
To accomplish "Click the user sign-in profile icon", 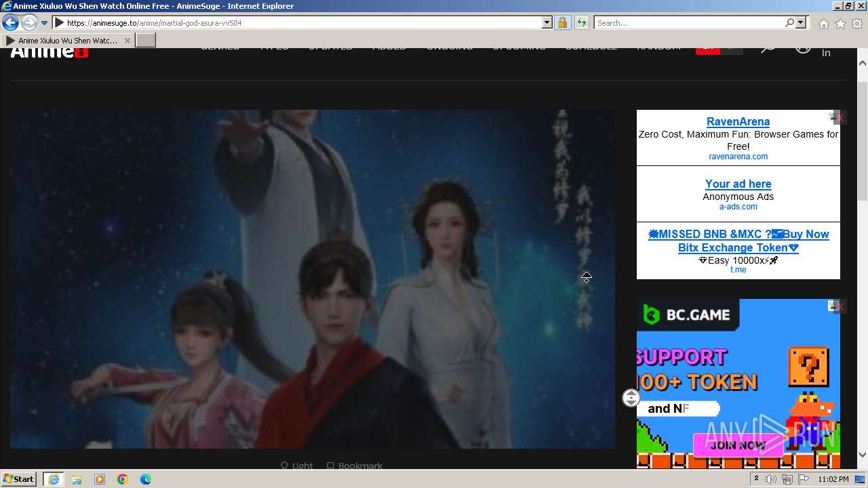I will pyautogui.click(x=803, y=49).
